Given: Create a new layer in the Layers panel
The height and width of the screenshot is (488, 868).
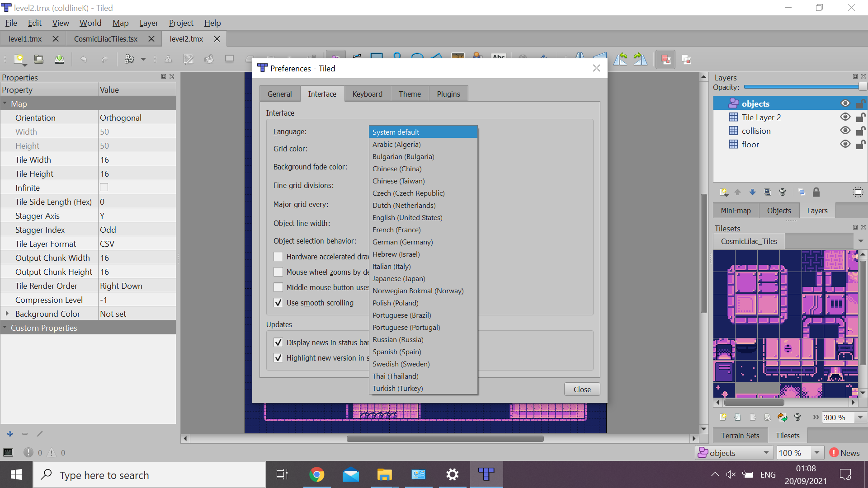Looking at the screenshot, I should pos(724,192).
